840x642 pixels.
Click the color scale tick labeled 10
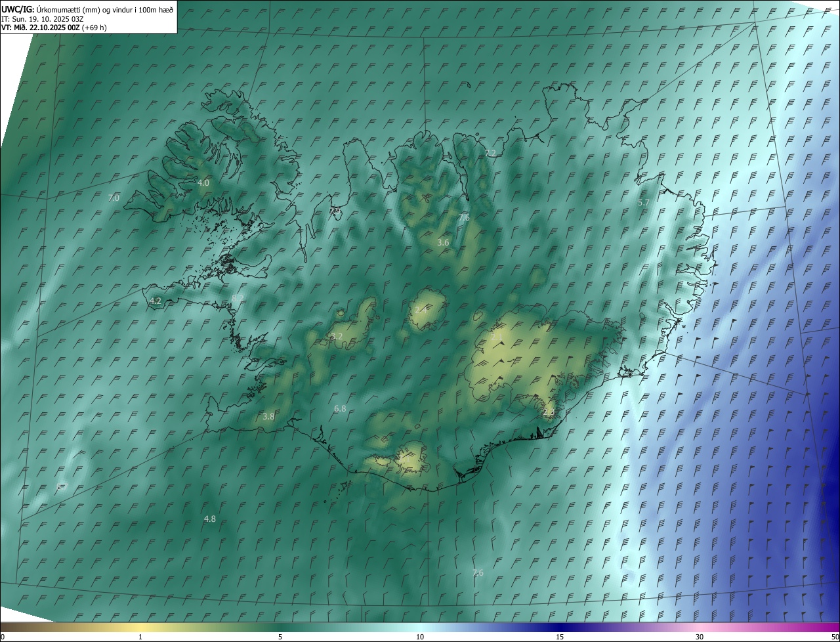(420, 637)
